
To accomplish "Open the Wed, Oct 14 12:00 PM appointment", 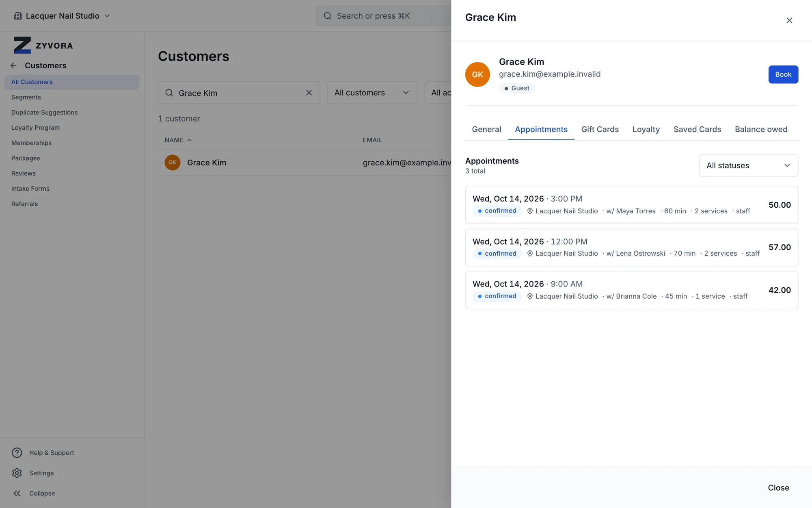I will (632, 247).
